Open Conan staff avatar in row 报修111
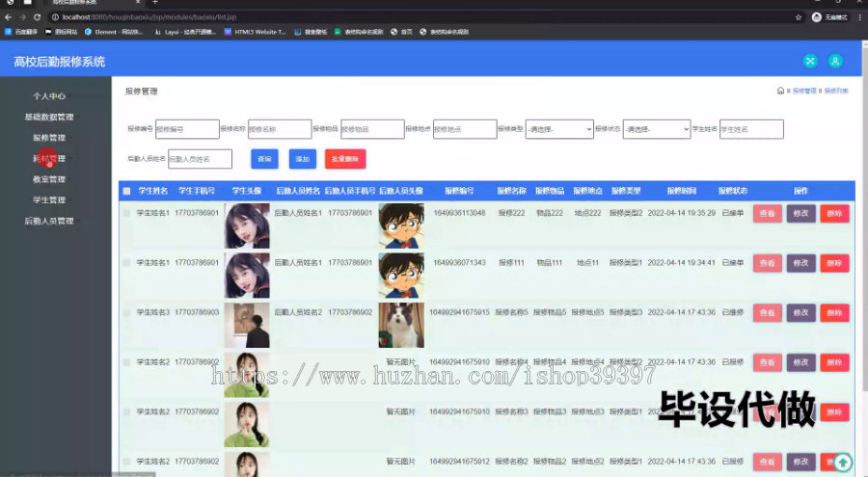 (x=401, y=276)
